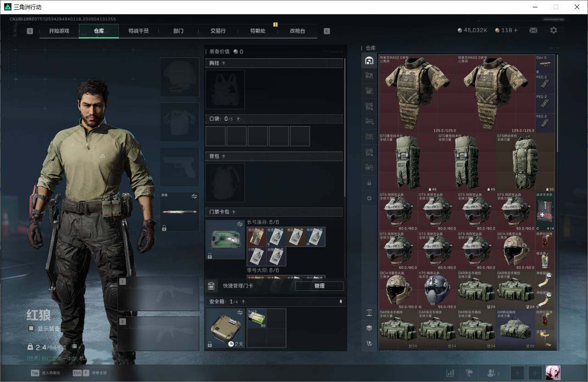Screen dimensions: 588x382
Task: Click the help icon next to 安全箱
Action: pos(243,302)
